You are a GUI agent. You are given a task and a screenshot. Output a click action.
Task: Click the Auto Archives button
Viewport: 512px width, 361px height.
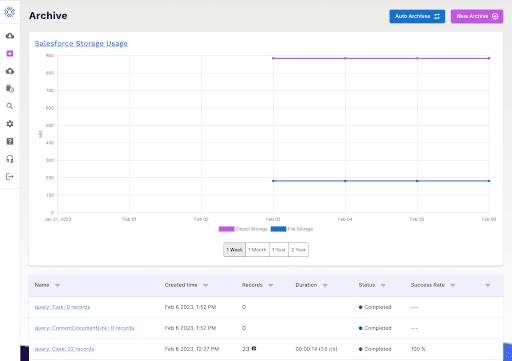pyautogui.click(x=417, y=16)
